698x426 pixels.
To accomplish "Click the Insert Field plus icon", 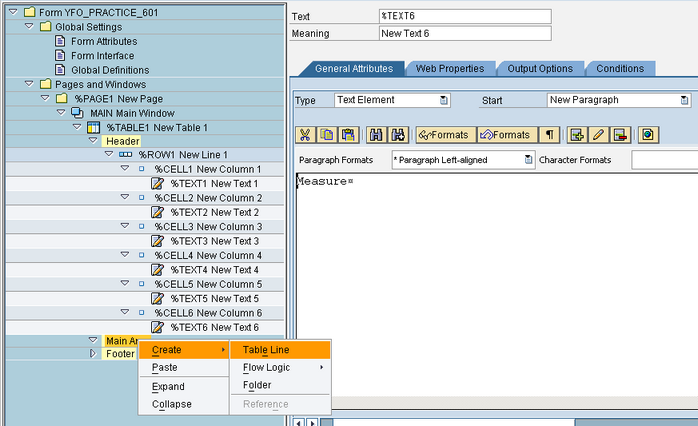I will click(x=577, y=134).
